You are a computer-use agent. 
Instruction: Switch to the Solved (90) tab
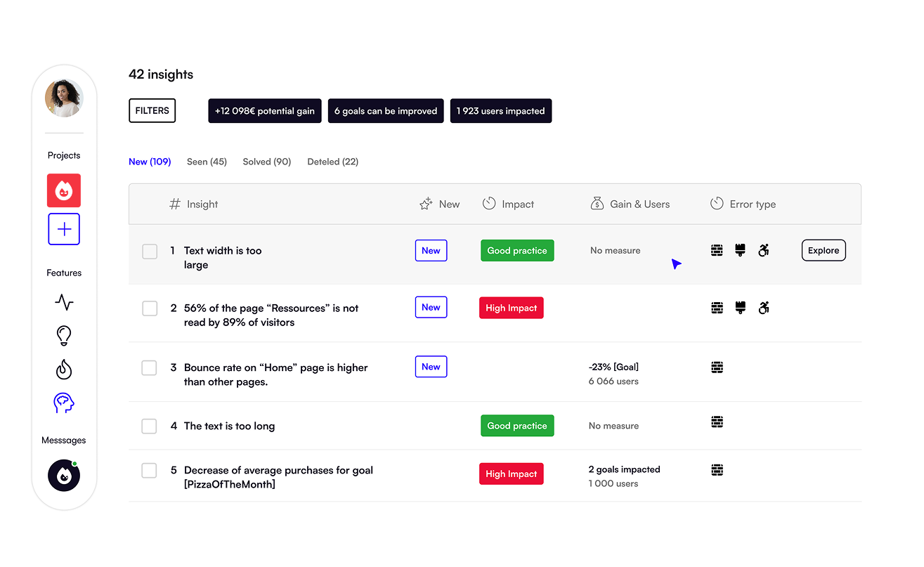coord(267,162)
